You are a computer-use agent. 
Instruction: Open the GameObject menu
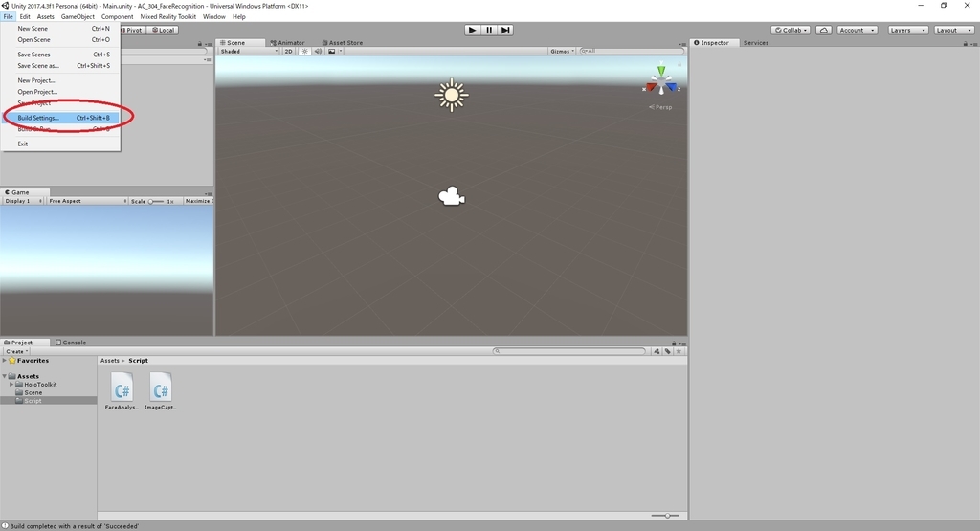pos(78,17)
